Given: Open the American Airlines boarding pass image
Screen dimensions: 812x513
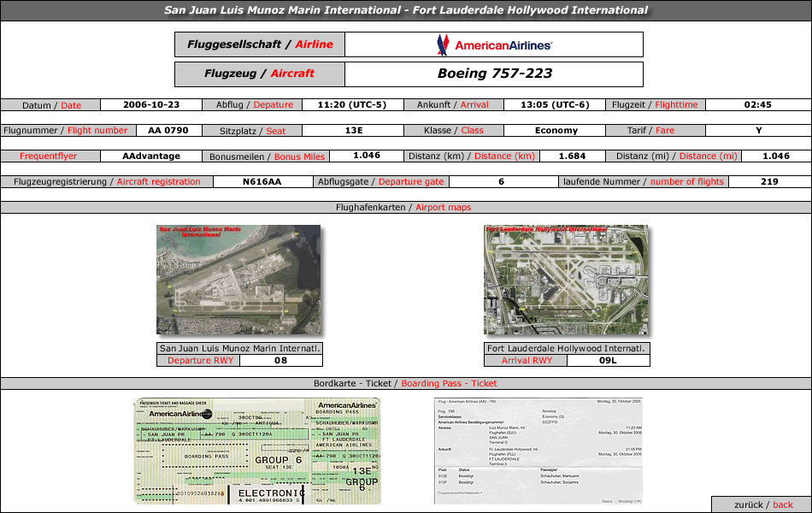Looking at the screenshot, I should (x=257, y=451).
